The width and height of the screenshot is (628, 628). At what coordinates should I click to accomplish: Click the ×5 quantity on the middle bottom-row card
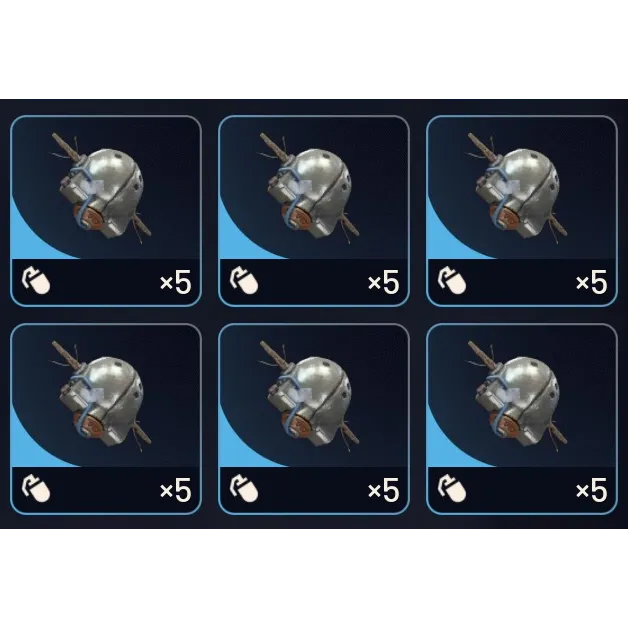tap(383, 490)
